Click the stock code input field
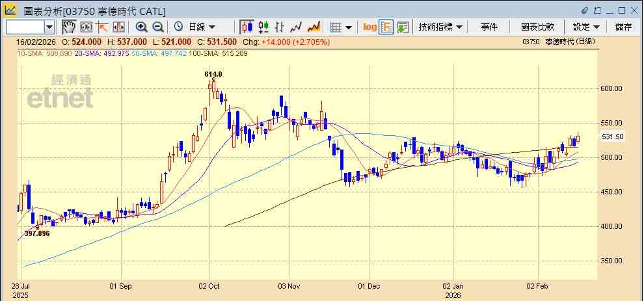The width and height of the screenshot is (644, 301). coord(25,27)
